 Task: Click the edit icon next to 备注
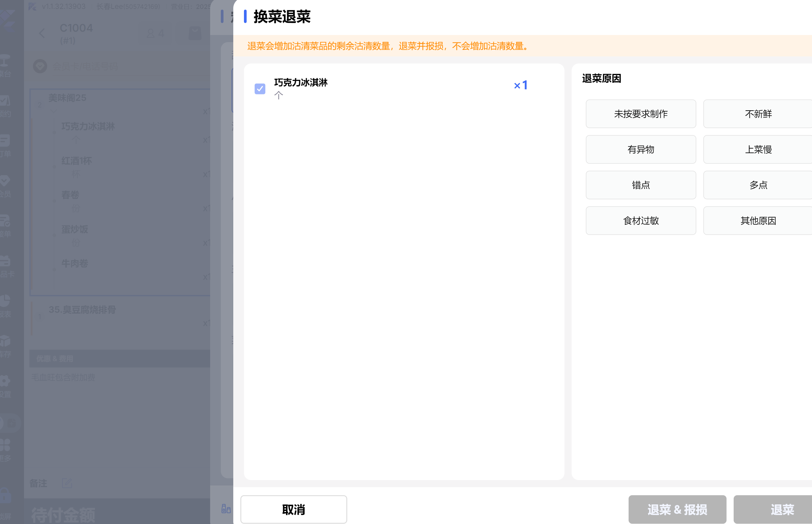[x=67, y=483]
